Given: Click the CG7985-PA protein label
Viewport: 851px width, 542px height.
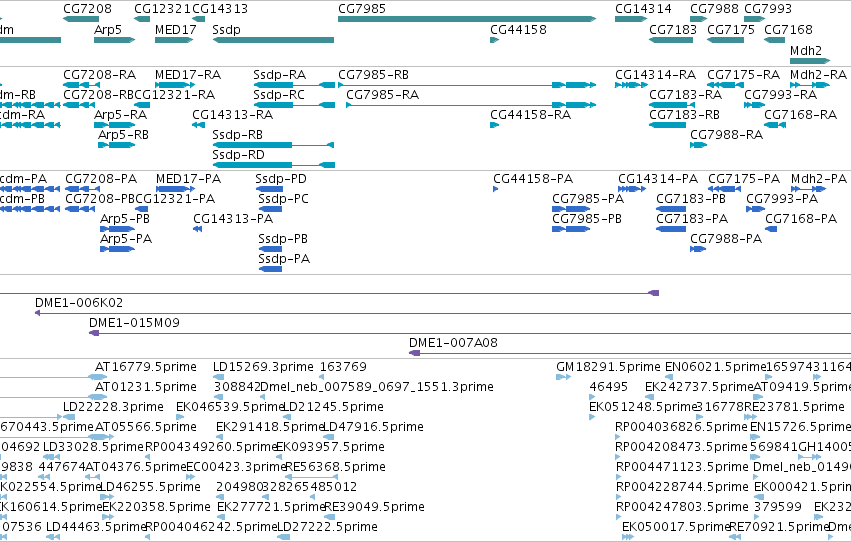Looking at the screenshot, I should [x=588, y=199].
